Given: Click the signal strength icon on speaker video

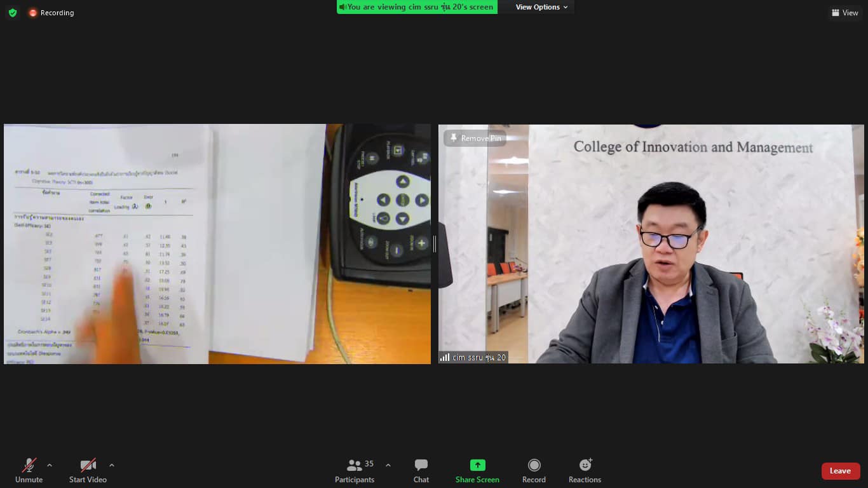Looking at the screenshot, I should pyautogui.click(x=445, y=358).
